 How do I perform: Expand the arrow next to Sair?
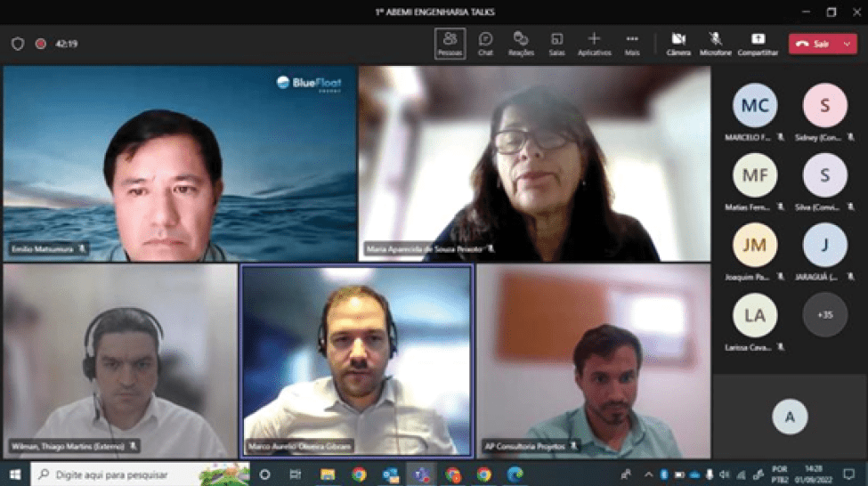(845, 44)
